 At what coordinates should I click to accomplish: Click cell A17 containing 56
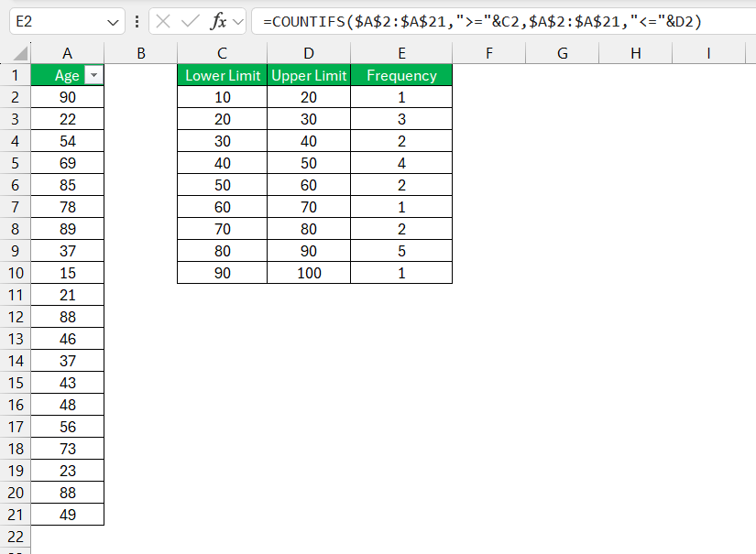68,427
